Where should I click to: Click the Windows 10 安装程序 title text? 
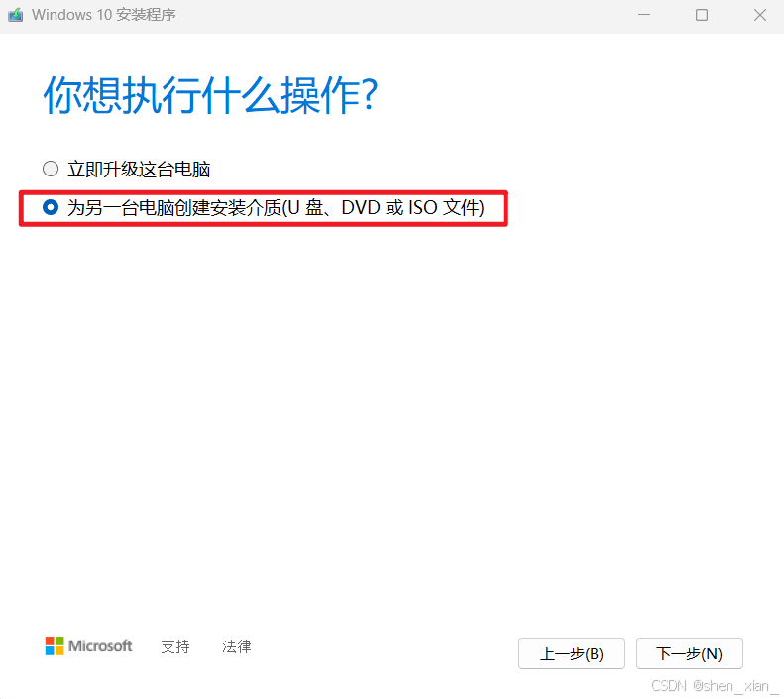[x=104, y=15]
